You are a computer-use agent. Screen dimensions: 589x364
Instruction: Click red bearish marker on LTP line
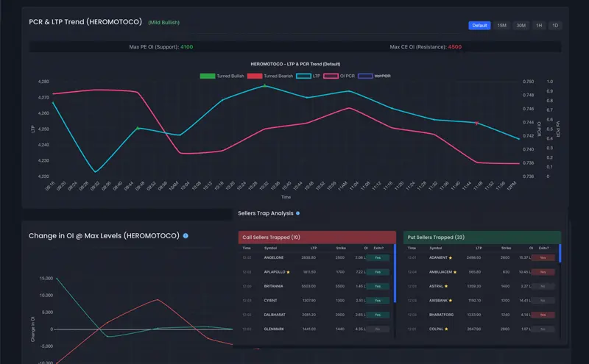click(x=476, y=123)
